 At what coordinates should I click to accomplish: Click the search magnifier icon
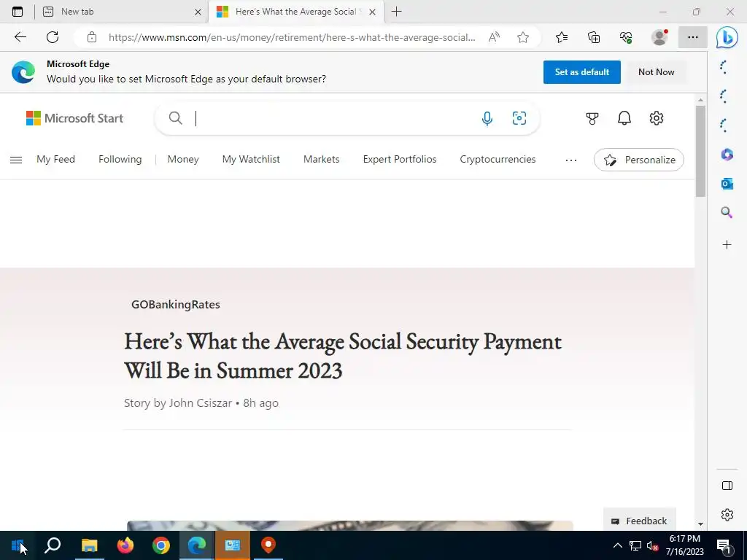tap(175, 117)
